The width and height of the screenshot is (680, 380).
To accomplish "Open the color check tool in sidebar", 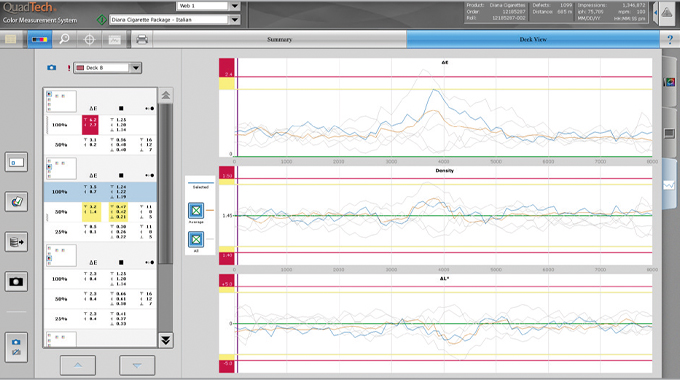I will click(16, 202).
